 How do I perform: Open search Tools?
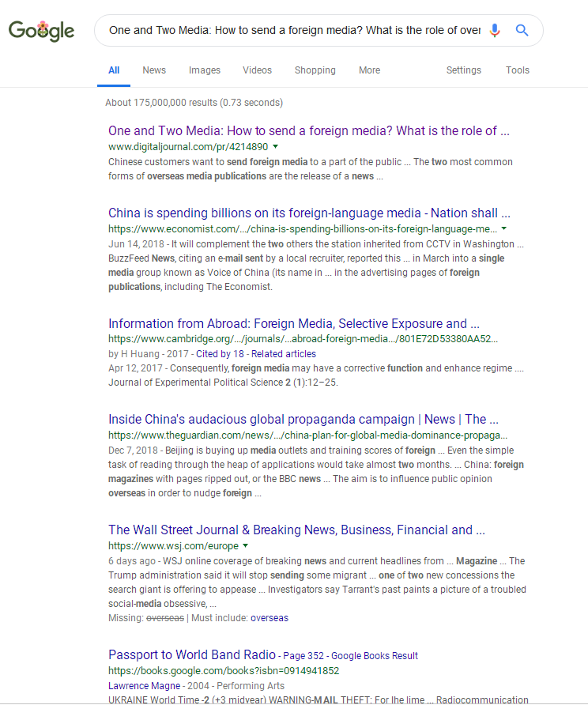[x=518, y=70]
